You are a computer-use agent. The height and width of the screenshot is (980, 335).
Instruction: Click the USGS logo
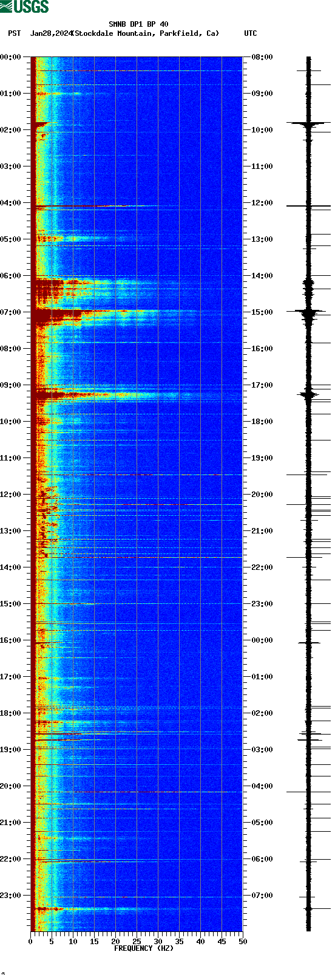point(24,7)
